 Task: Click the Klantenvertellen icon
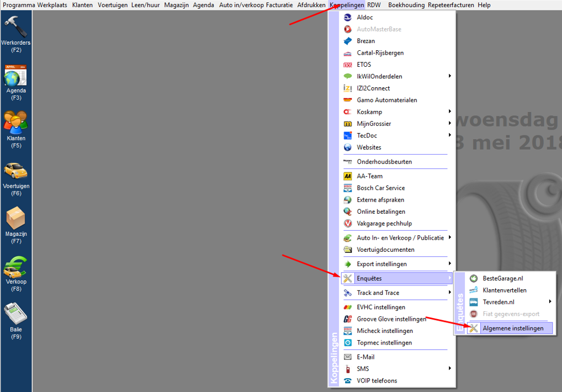point(474,290)
